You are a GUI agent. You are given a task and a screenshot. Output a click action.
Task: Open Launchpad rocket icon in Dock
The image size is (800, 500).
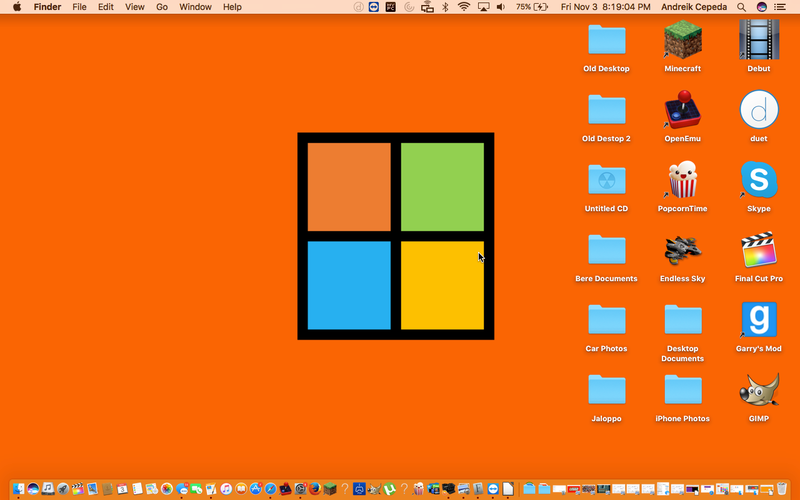click(x=63, y=489)
